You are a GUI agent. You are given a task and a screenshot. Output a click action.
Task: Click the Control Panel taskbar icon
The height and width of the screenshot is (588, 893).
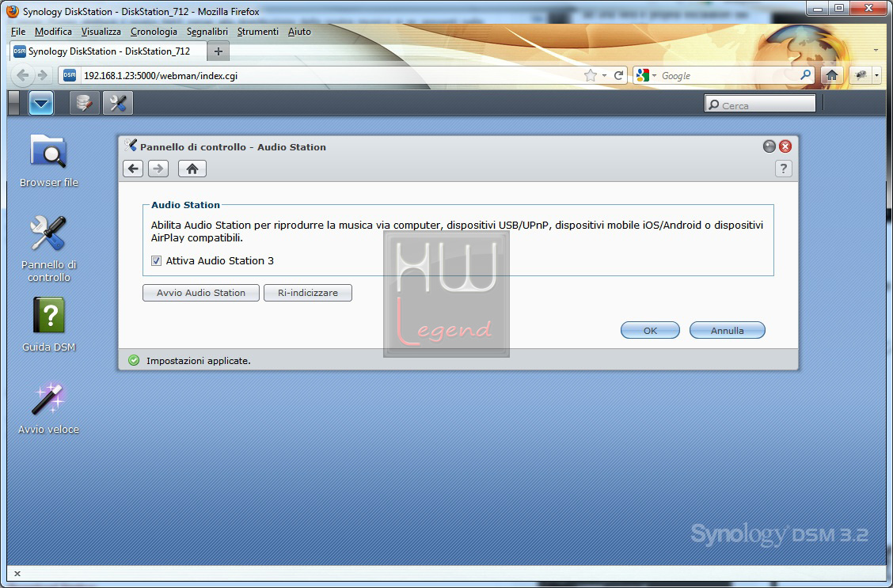[x=118, y=103]
